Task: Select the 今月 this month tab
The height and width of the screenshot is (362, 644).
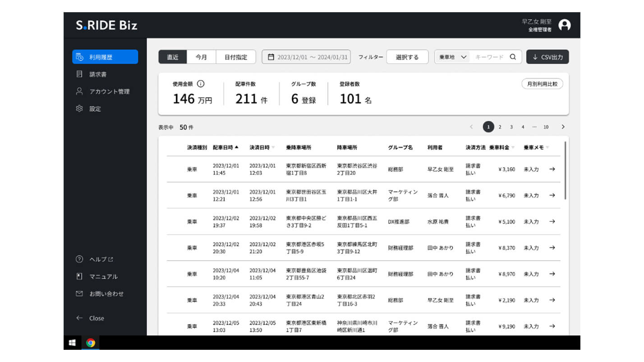Action: [x=201, y=57]
